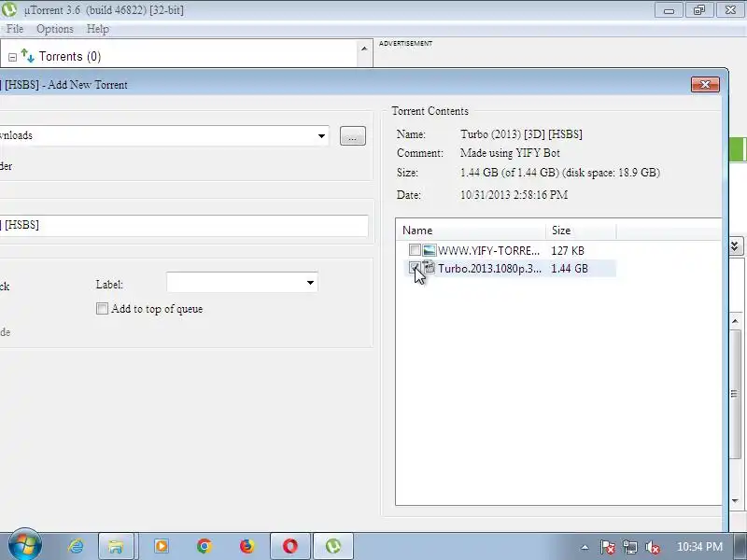
Task: Click the right panel scroll down arrow
Action: (735, 500)
